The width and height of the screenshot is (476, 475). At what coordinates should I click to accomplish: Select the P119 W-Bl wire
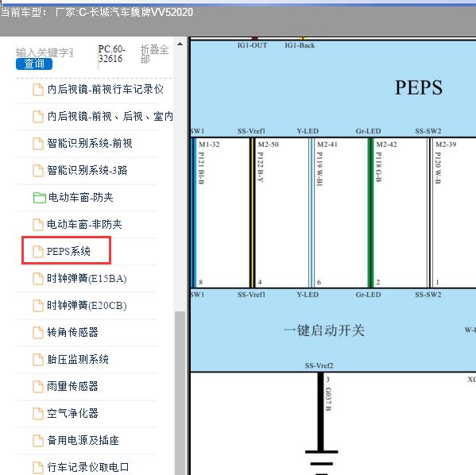click(312, 212)
